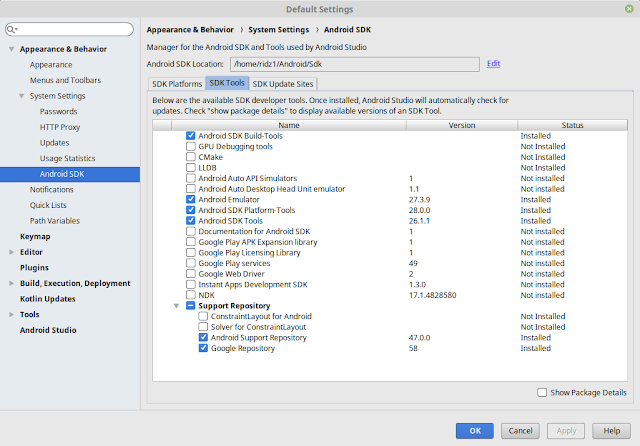The image size is (640, 446).
Task: Open Menus and Toolbars settings
Action: click(65, 80)
